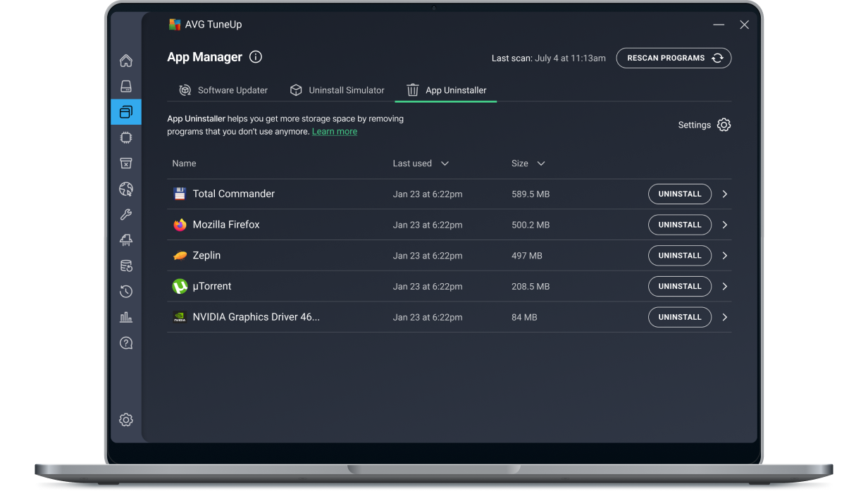
Task: Uninstall µTorrent
Action: click(680, 286)
